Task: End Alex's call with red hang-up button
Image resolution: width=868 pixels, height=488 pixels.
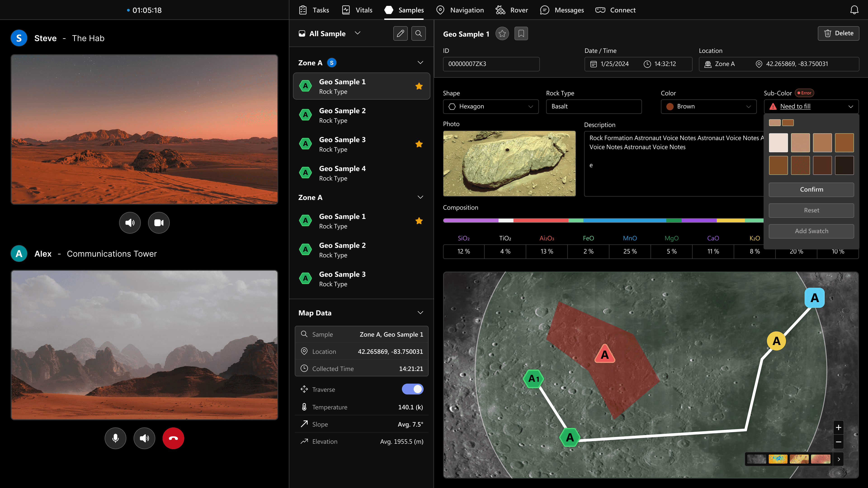Action: pos(173,438)
